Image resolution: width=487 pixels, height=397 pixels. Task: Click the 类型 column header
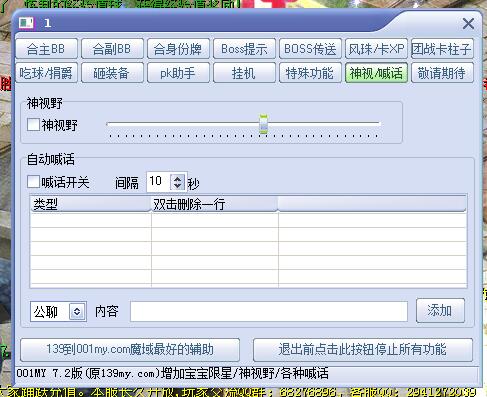(90, 203)
